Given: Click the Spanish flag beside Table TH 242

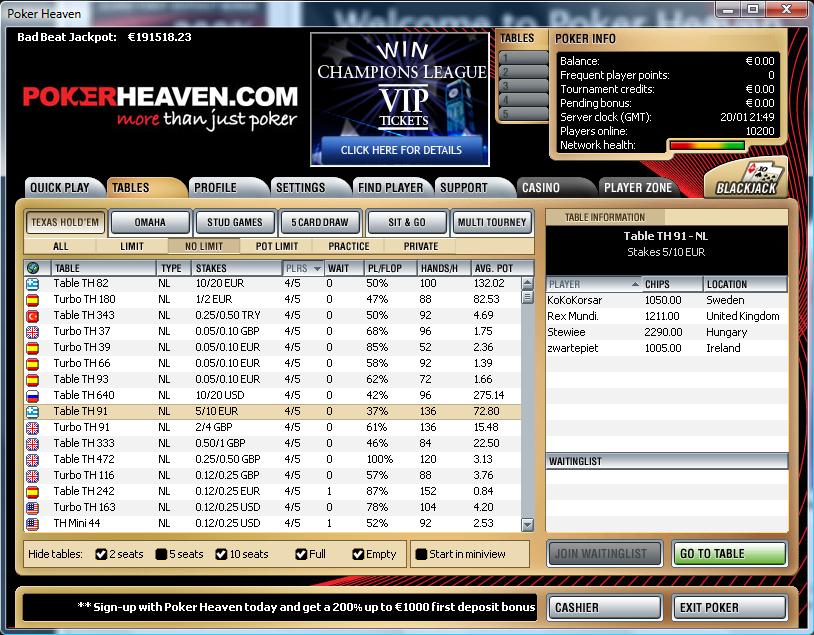Looking at the screenshot, I should click(32, 492).
